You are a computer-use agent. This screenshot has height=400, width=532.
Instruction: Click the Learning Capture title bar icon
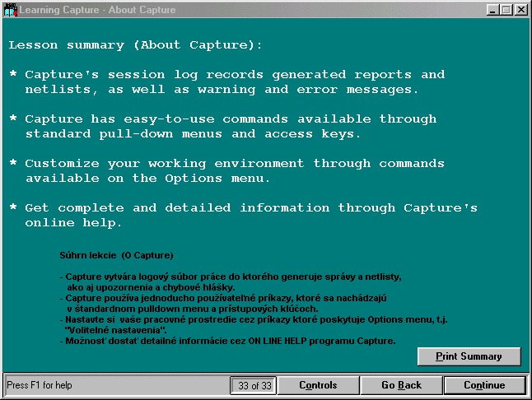coord(10,9)
